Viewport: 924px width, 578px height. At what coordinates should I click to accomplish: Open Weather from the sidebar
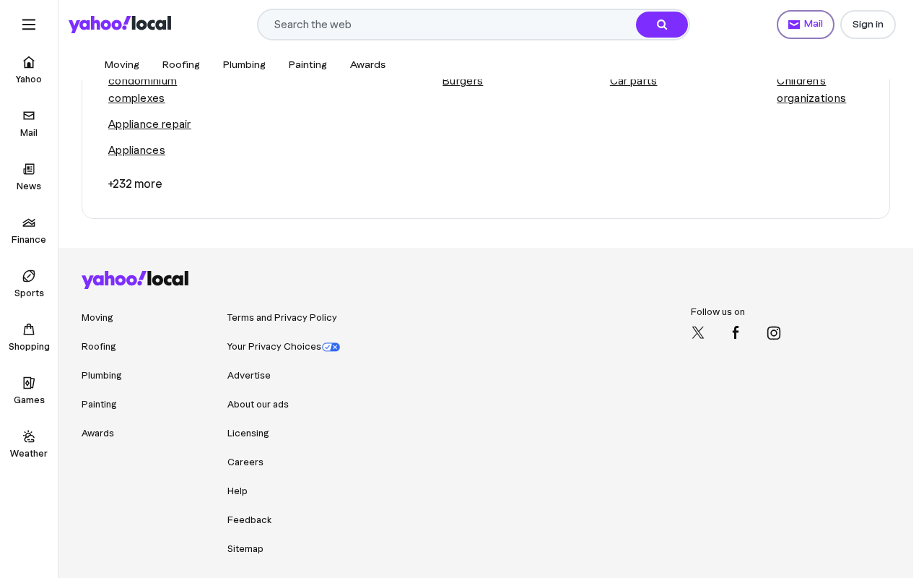pyautogui.click(x=29, y=444)
